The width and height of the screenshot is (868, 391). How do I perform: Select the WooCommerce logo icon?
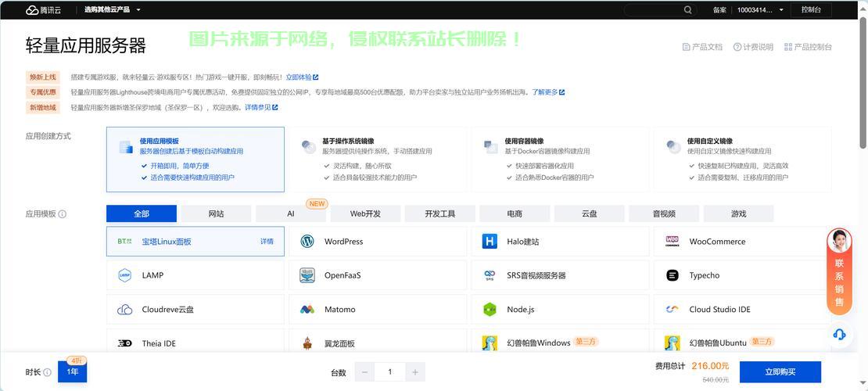pos(672,242)
